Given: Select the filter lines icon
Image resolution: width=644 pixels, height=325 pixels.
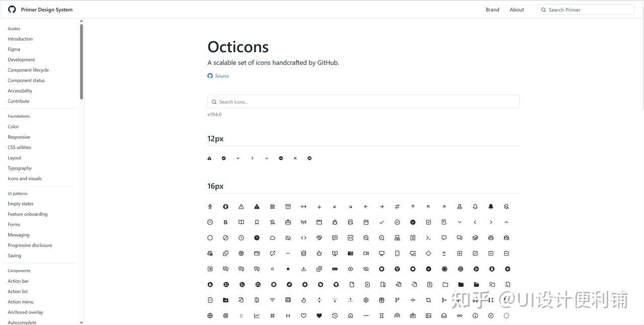Looking at the screenshot, I should click(272, 300).
